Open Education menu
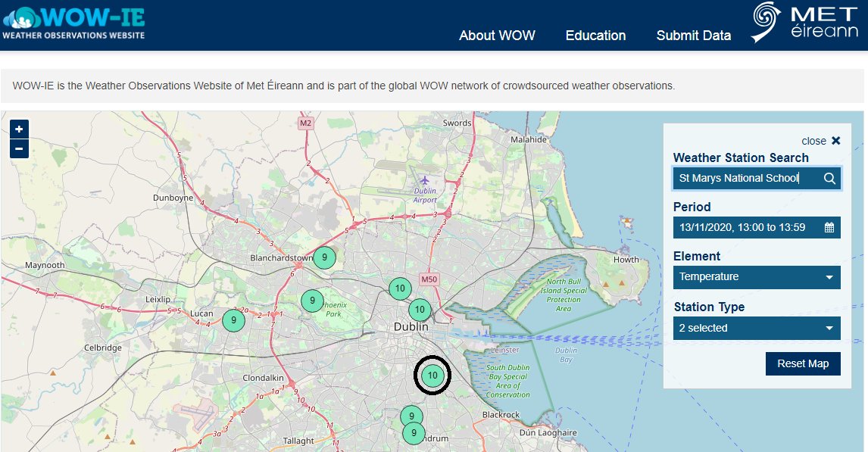Image resolution: width=868 pixels, height=452 pixels. point(595,36)
